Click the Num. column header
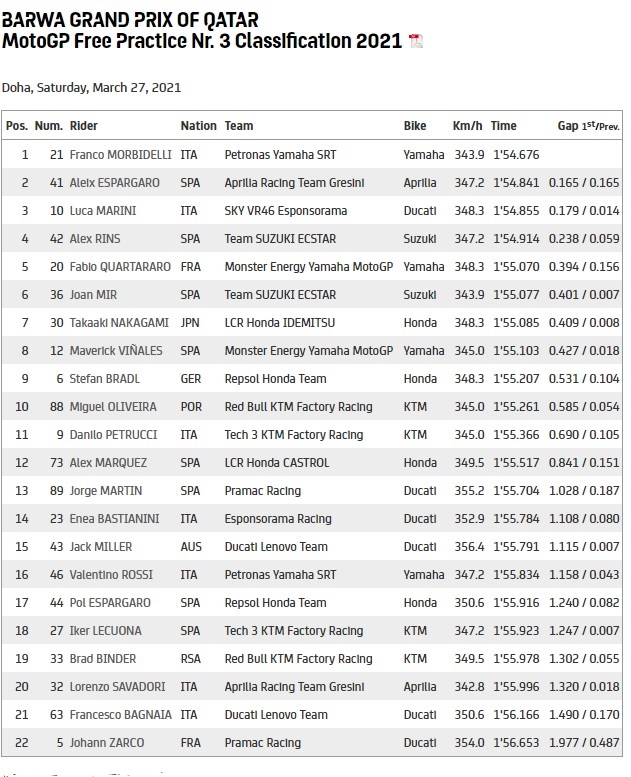This screenshot has height=777, width=631. [x=49, y=126]
